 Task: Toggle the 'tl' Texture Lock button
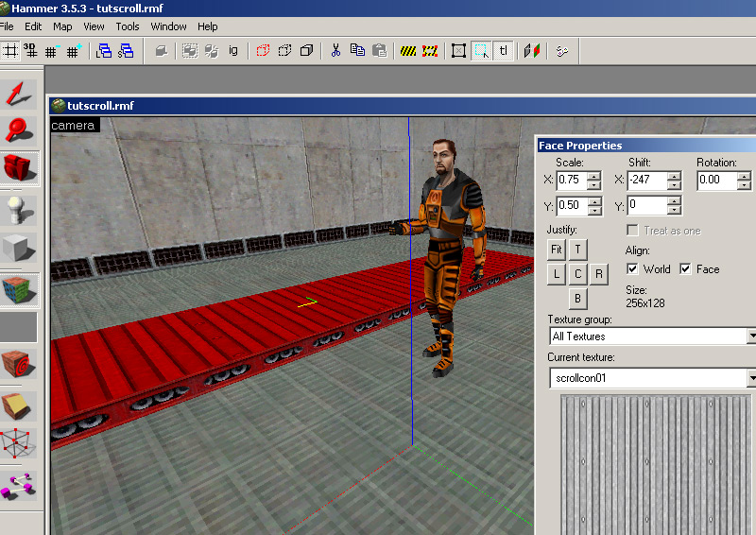coord(504,51)
